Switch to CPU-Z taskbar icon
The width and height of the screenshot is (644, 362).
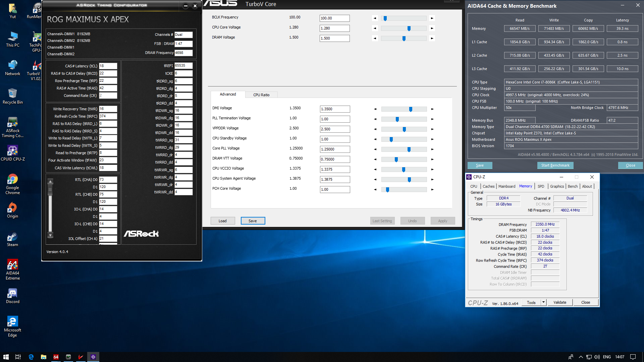93,357
